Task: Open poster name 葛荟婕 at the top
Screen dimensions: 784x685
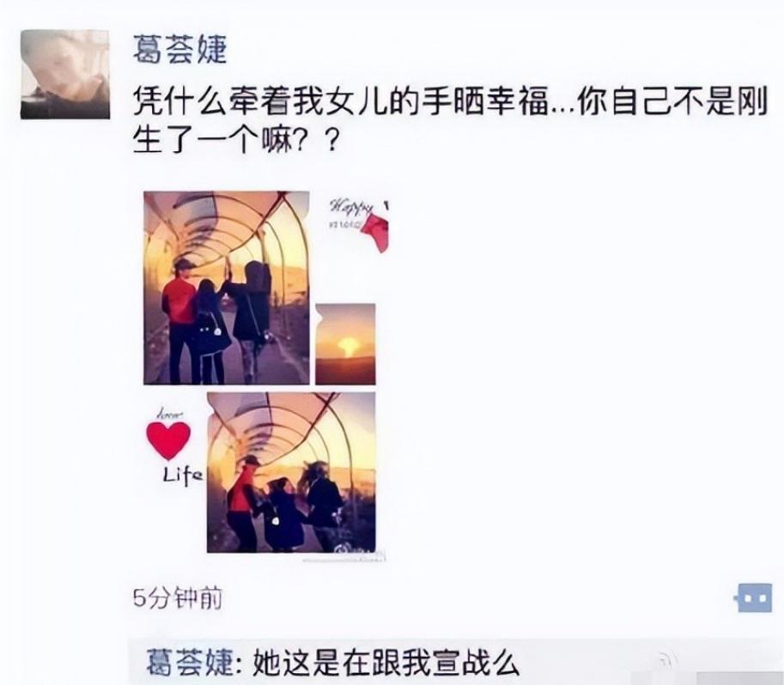Action: [180, 49]
